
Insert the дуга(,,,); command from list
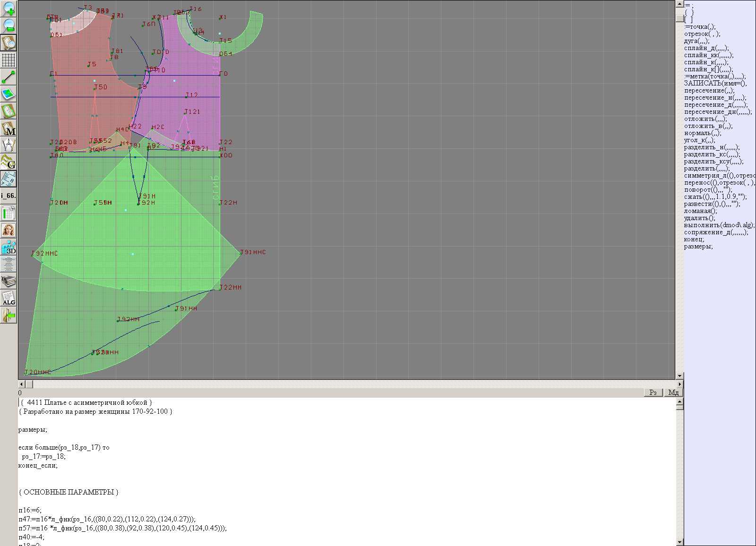(696, 41)
